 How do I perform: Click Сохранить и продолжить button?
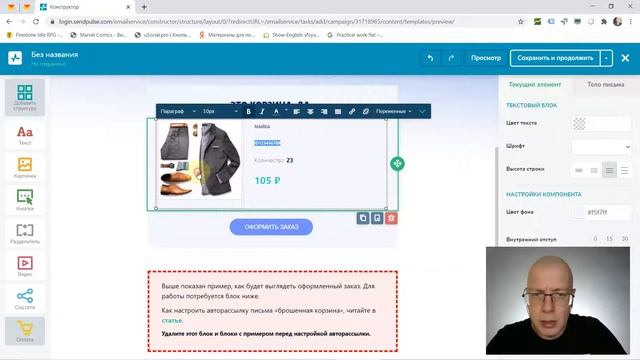[555, 58]
